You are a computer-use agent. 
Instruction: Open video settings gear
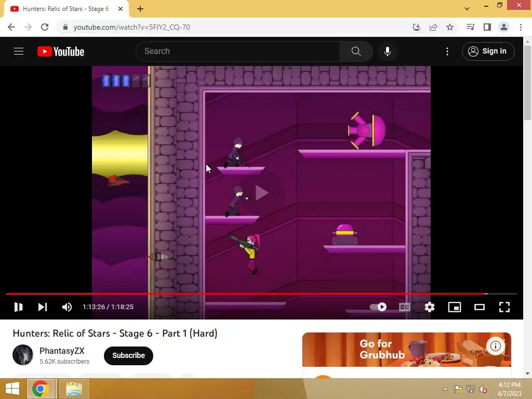[430, 307]
